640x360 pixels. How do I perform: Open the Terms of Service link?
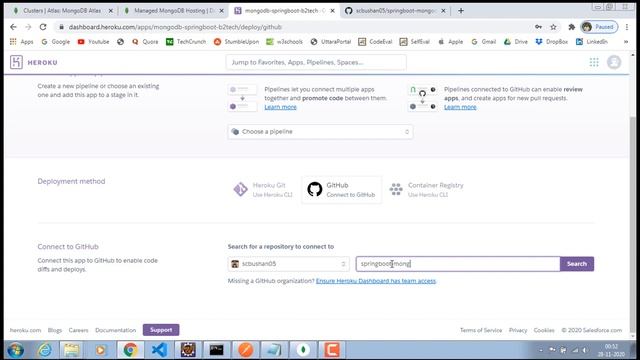481,330
